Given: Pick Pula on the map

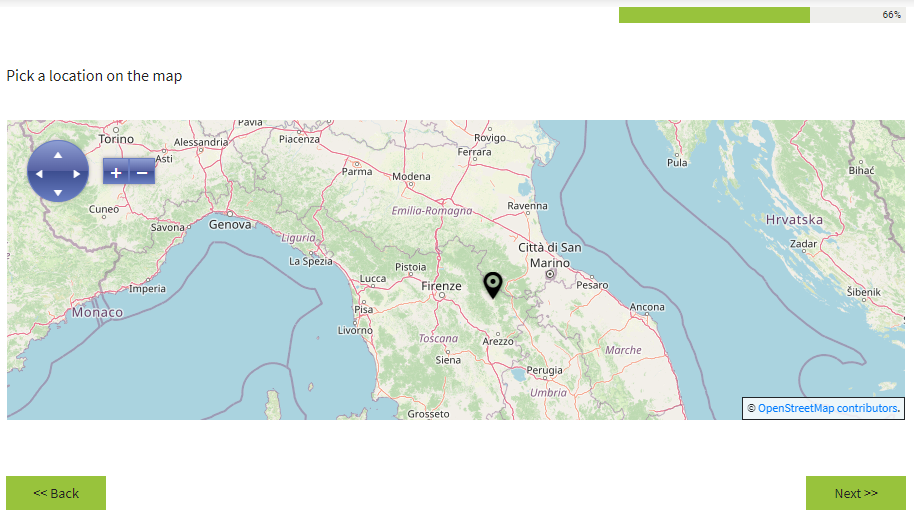Looking at the screenshot, I should click(677, 163).
